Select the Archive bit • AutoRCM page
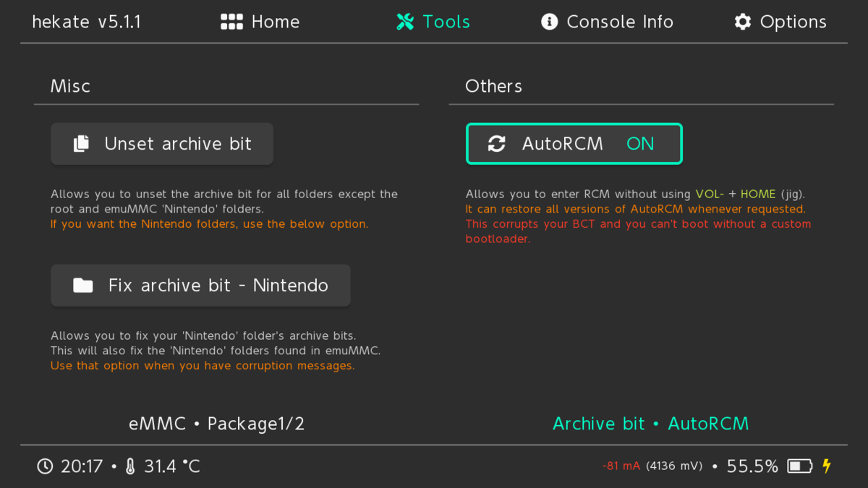 pos(651,424)
